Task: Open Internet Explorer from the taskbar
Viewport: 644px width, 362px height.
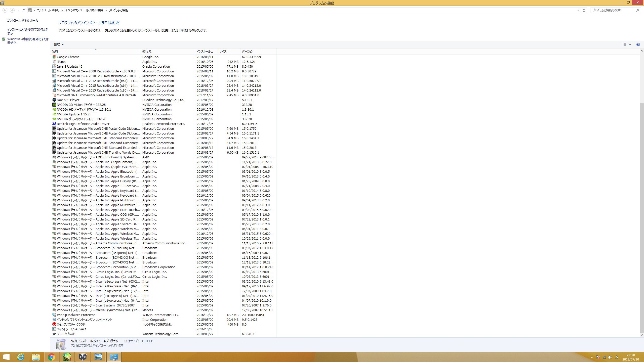Action: click(20, 357)
